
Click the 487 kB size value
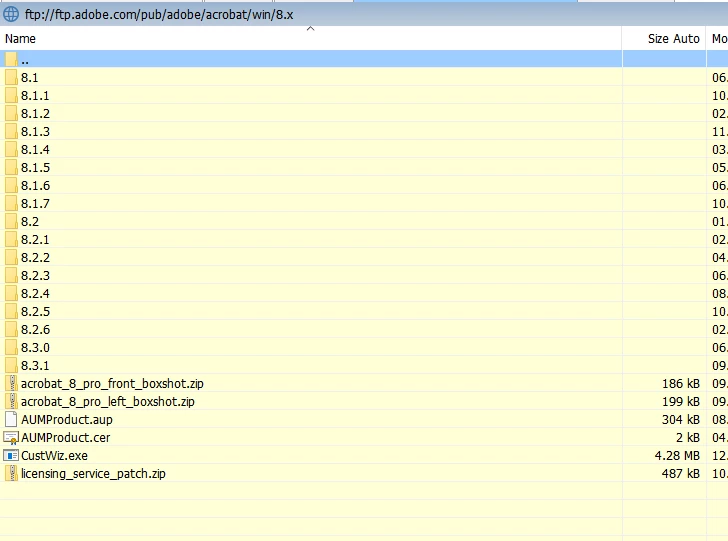[x=681, y=474]
